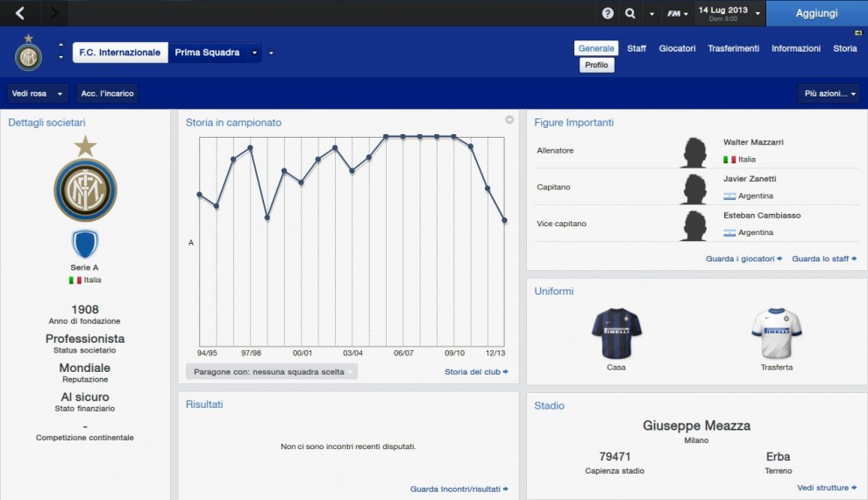The width and height of the screenshot is (868, 500).
Task: Expand the Prima Squadra dropdown arrow
Action: pyautogui.click(x=254, y=53)
